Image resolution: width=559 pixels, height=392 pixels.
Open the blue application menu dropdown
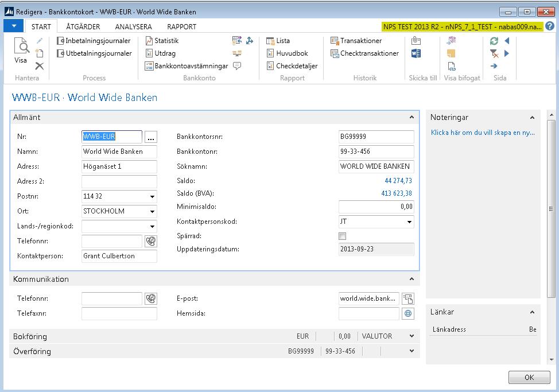tap(14, 26)
